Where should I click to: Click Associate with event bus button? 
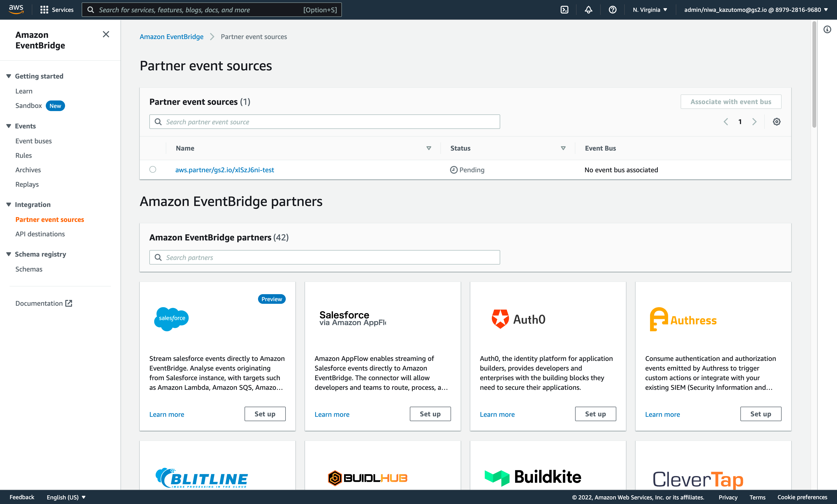point(731,102)
